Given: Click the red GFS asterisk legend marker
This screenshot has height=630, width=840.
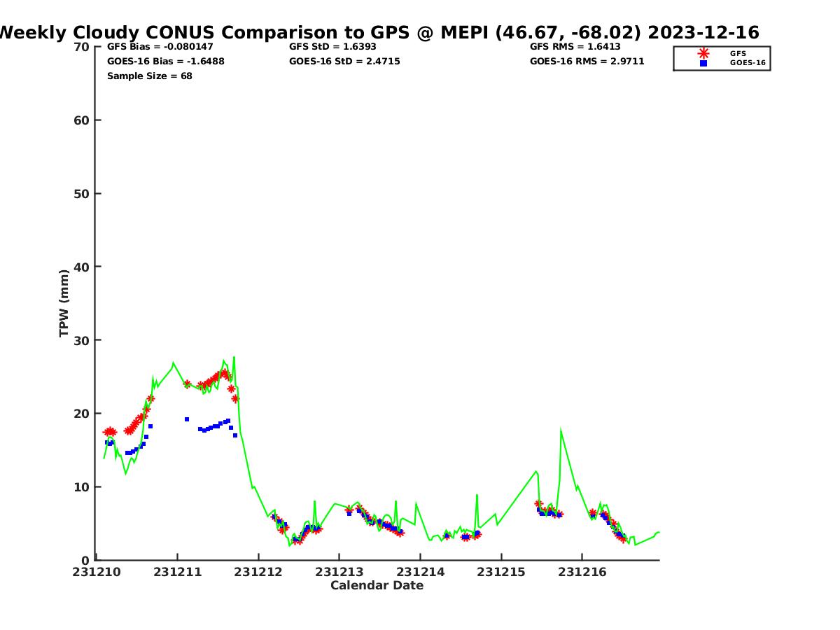Looking at the screenshot, I should (x=703, y=53).
